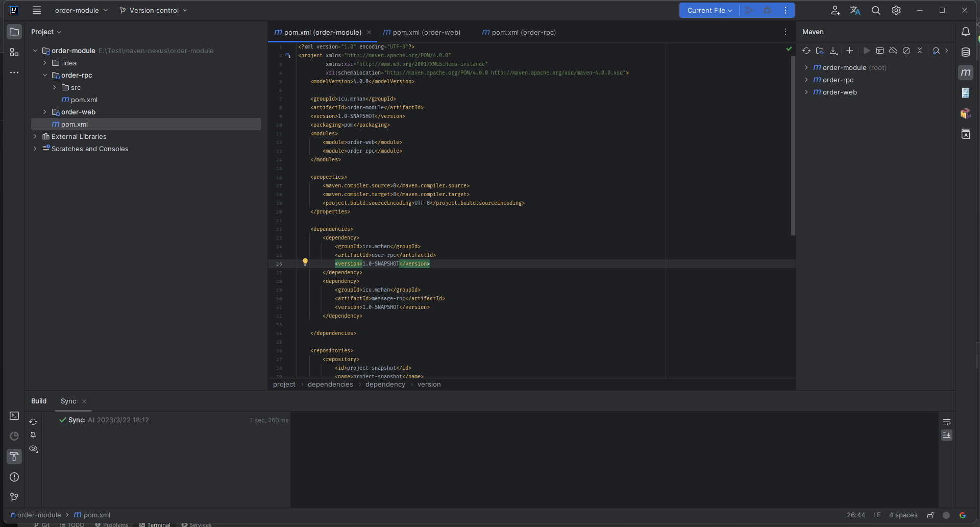The height and width of the screenshot is (527, 980).
Task: Expand order-rpc node in Maven panel
Action: 806,80
